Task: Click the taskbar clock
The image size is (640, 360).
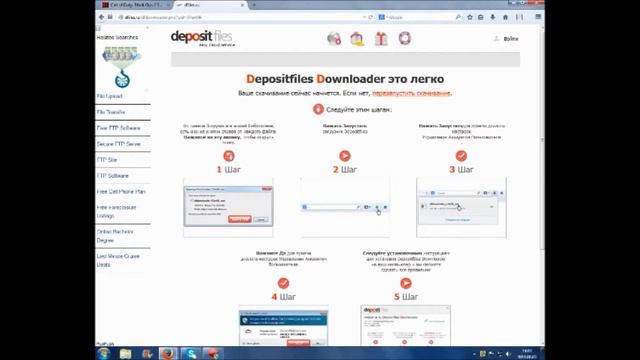Action: click(x=527, y=353)
